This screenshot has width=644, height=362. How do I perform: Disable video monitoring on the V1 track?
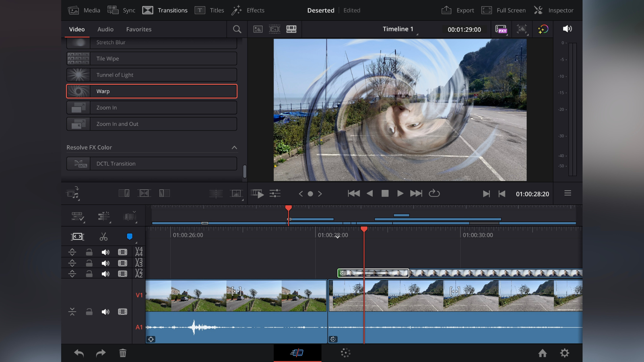[x=122, y=312]
